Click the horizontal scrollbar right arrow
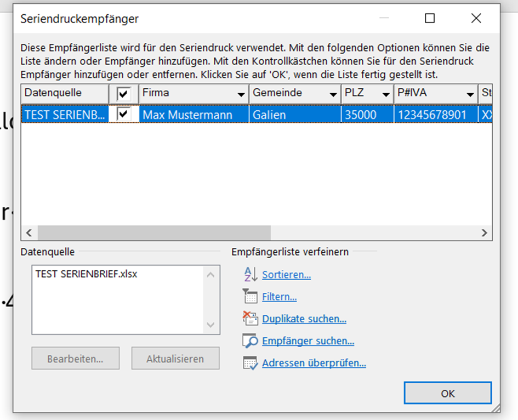The image size is (518, 420). pyautogui.click(x=485, y=233)
